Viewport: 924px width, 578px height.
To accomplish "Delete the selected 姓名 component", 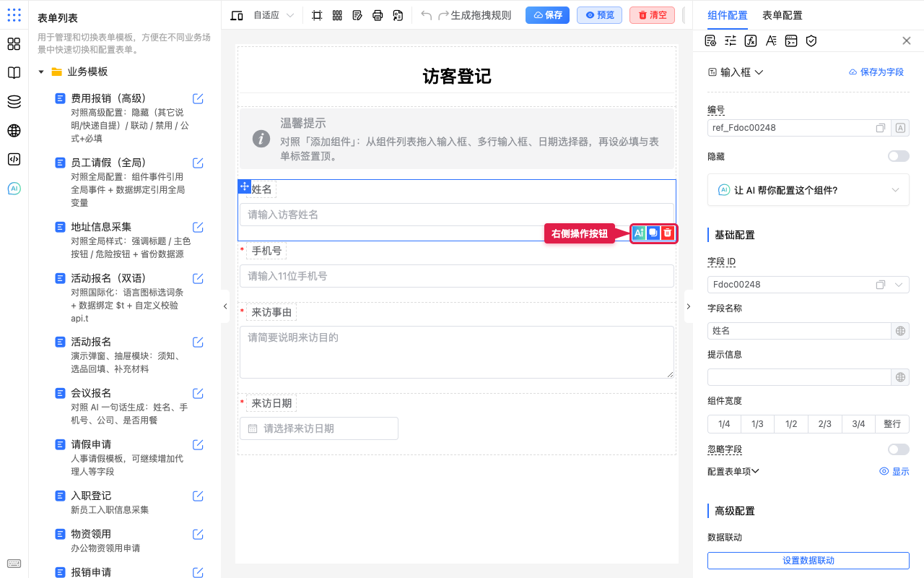I will point(668,233).
